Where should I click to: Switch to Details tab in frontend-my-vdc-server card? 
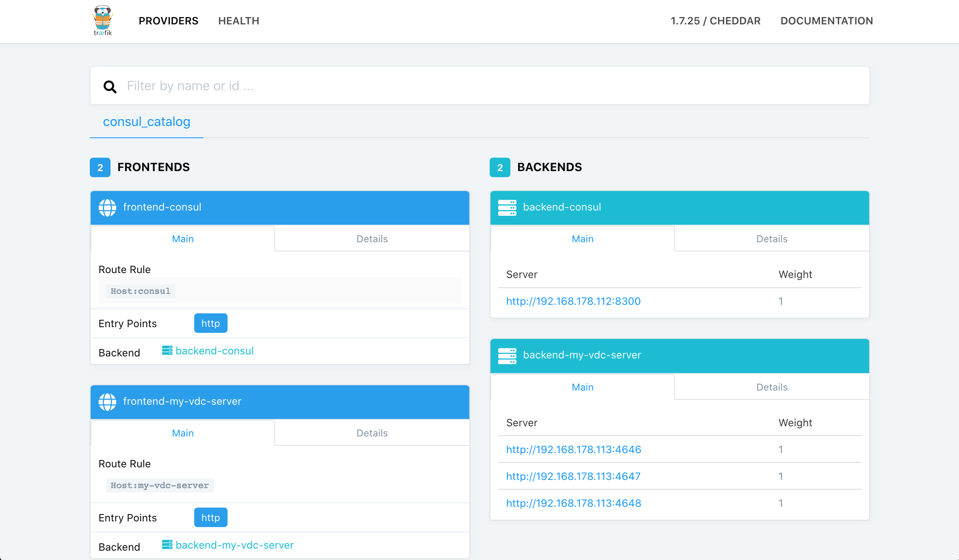372,433
